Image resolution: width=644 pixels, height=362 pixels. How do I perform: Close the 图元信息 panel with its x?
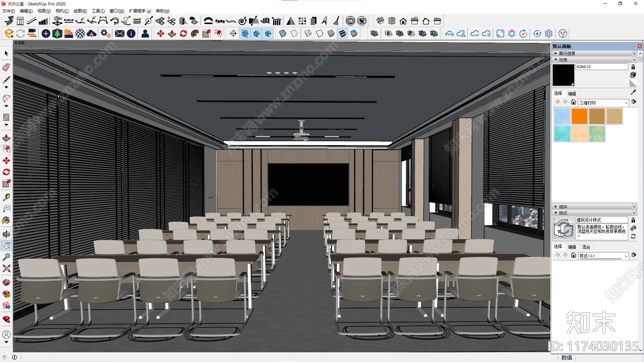[634, 53]
